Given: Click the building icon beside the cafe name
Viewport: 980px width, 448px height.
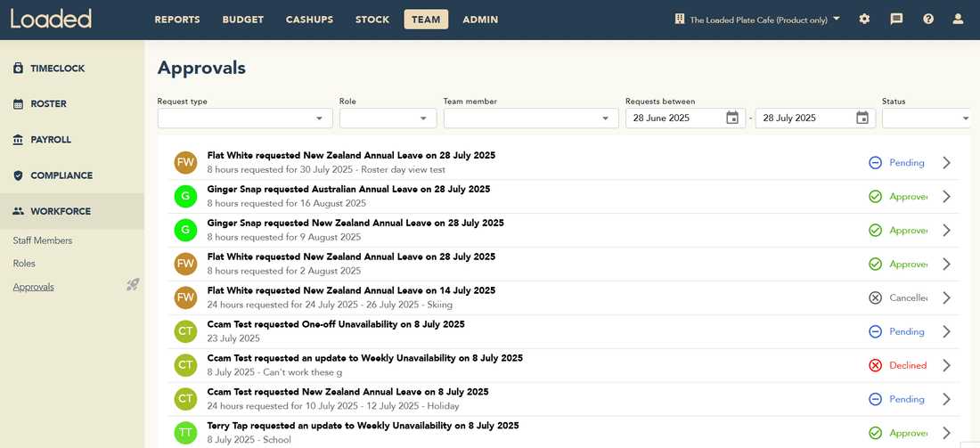Looking at the screenshot, I should [680, 20].
